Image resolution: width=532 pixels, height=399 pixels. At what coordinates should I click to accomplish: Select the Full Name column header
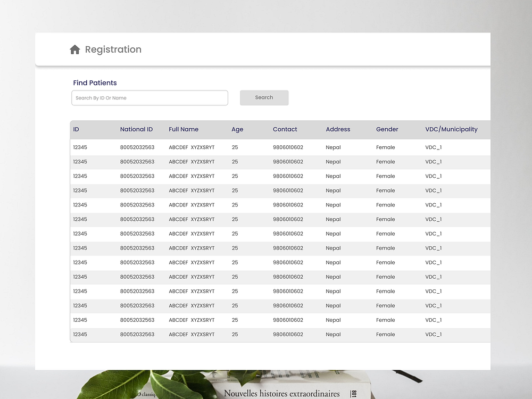(x=184, y=129)
